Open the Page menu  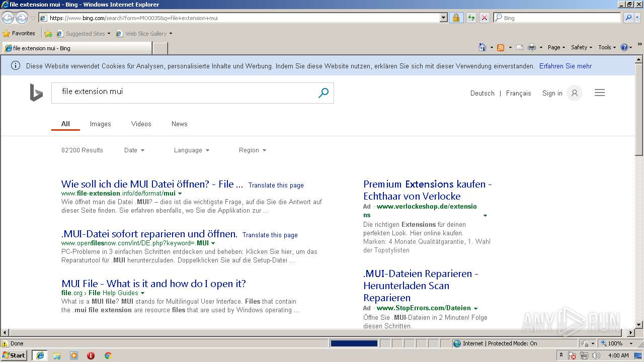[556, 47]
